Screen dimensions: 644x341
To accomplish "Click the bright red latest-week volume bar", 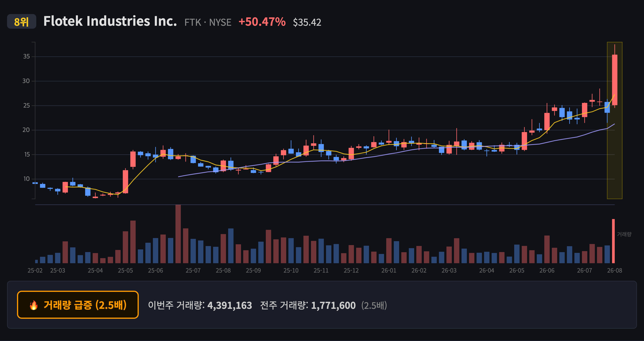I will click(613, 241).
